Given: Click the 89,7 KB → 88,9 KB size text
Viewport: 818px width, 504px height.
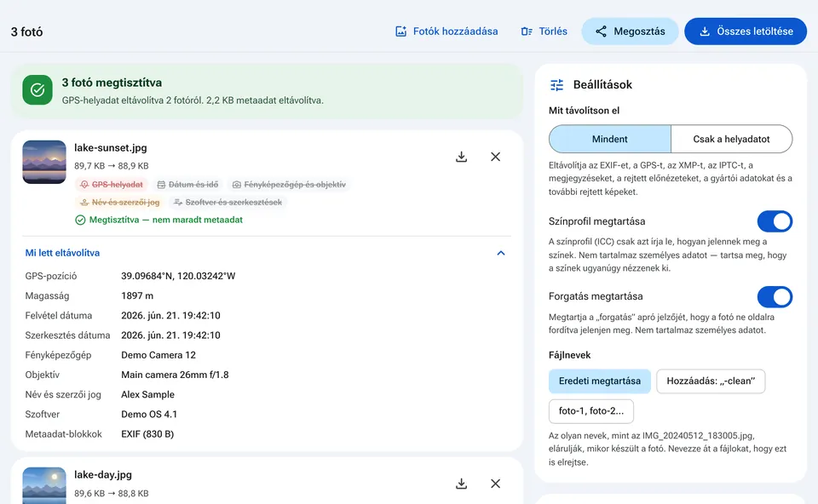Looking at the screenshot, I should point(111,166).
